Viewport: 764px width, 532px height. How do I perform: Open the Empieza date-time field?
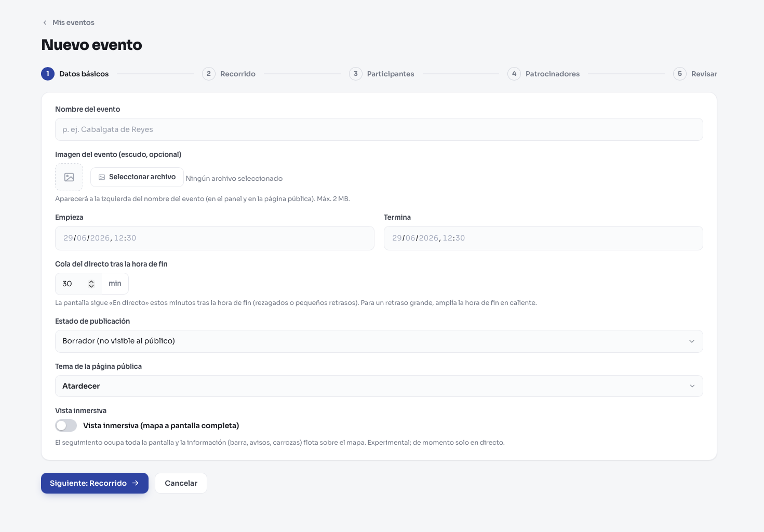[215, 238]
